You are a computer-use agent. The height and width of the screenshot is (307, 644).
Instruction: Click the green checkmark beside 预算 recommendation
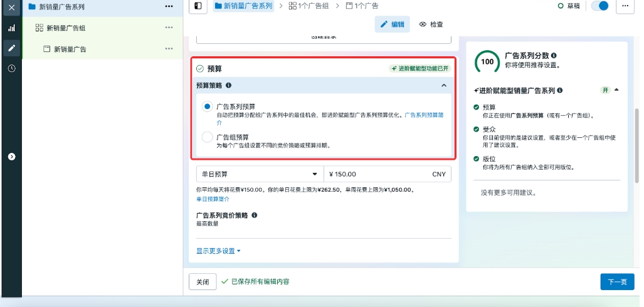point(476,107)
